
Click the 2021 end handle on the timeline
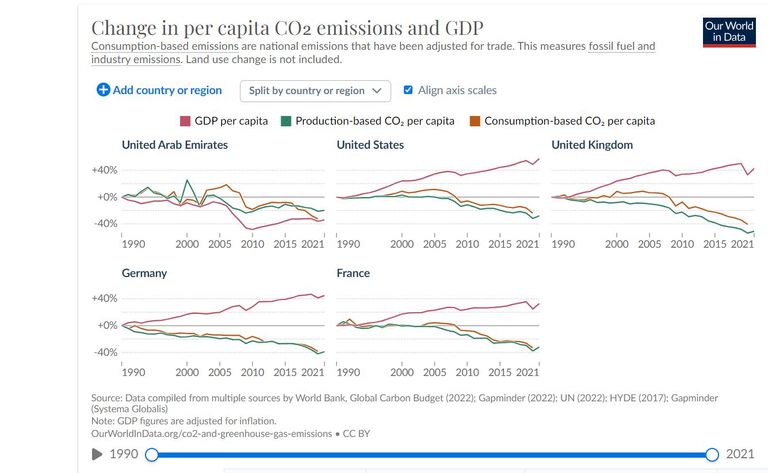(x=712, y=455)
